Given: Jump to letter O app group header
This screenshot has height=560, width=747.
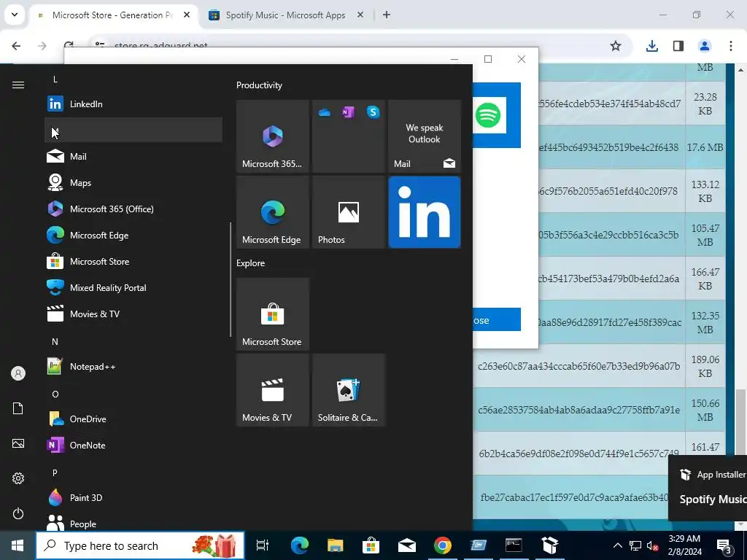Looking at the screenshot, I should click(x=55, y=394).
